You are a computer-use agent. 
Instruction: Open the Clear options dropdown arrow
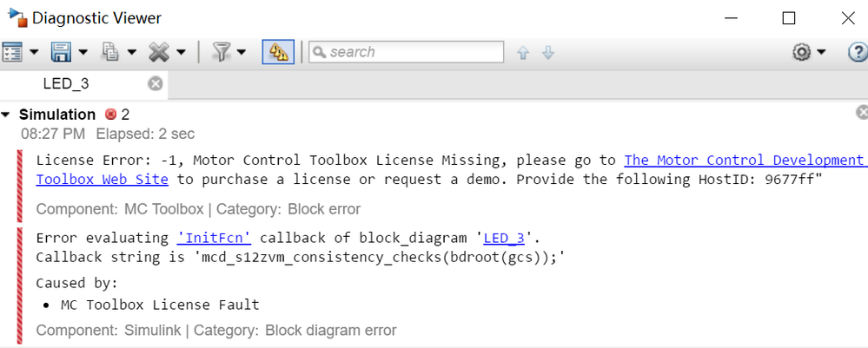coord(181,52)
